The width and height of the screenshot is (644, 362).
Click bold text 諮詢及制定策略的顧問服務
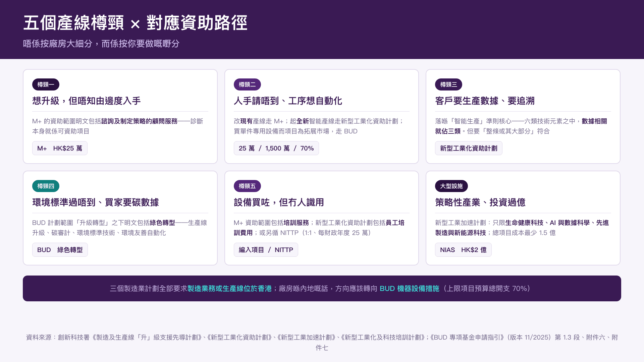coord(139,121)
